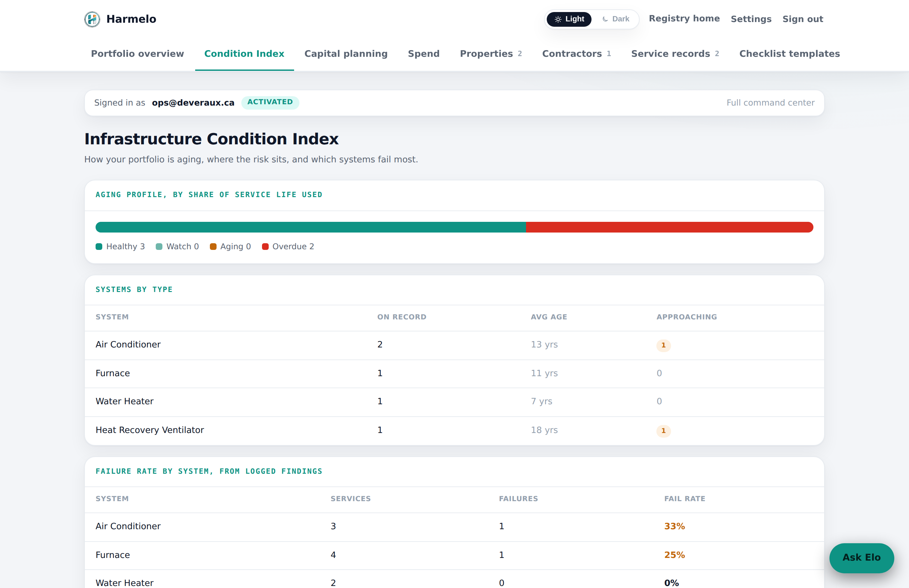Click Heat Recovery Ventilator row
909x588 pixels.
click(454, 430)
